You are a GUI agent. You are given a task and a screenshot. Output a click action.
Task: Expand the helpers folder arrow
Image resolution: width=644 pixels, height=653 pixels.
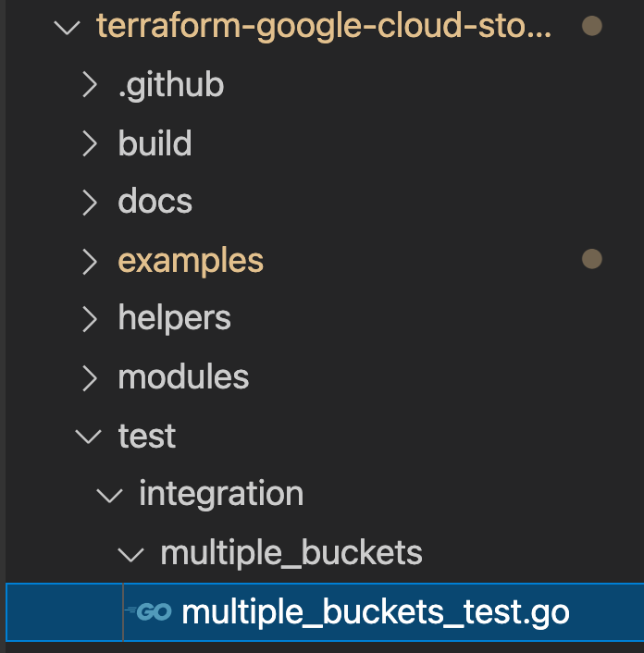[89, 318]
